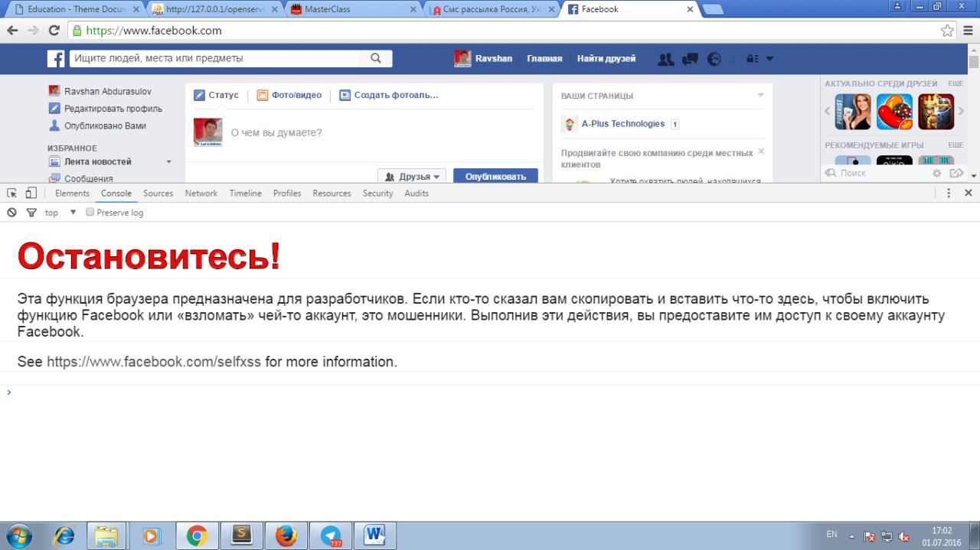The height and width of the screenshot is (550, 980).
Task: Click the Facebook search input field
Action: (x=215, y=58)
